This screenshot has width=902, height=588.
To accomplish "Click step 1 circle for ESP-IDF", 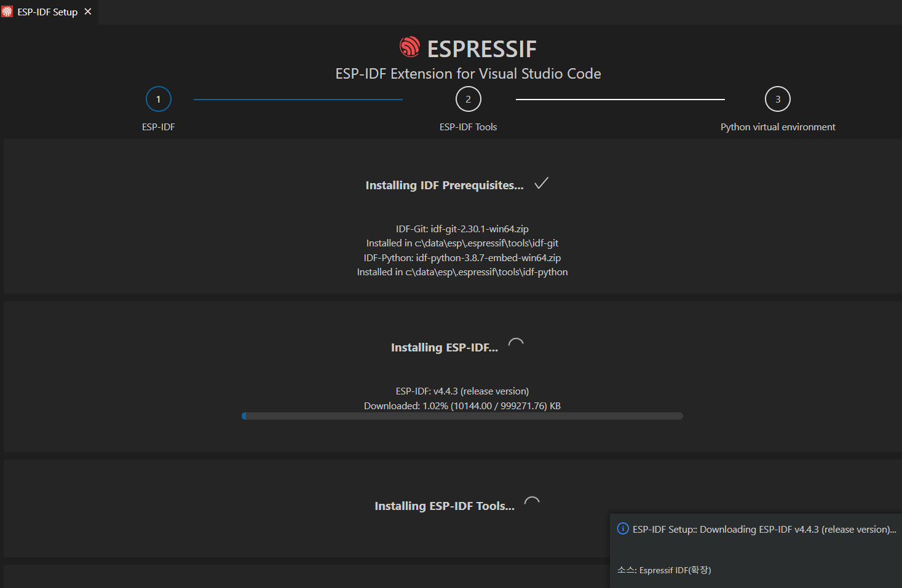I will pos(159,99).
